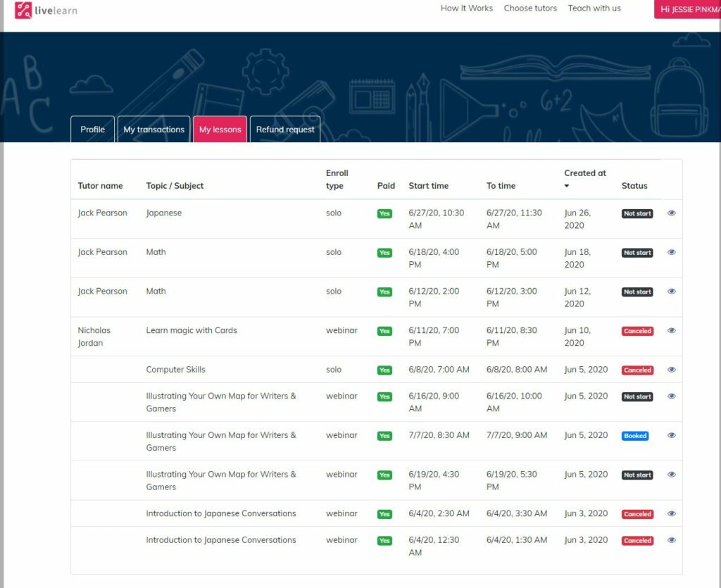This screenshot has height=588, width=721.
Task: Sort by the Created at column arrow
Action: 568,187
